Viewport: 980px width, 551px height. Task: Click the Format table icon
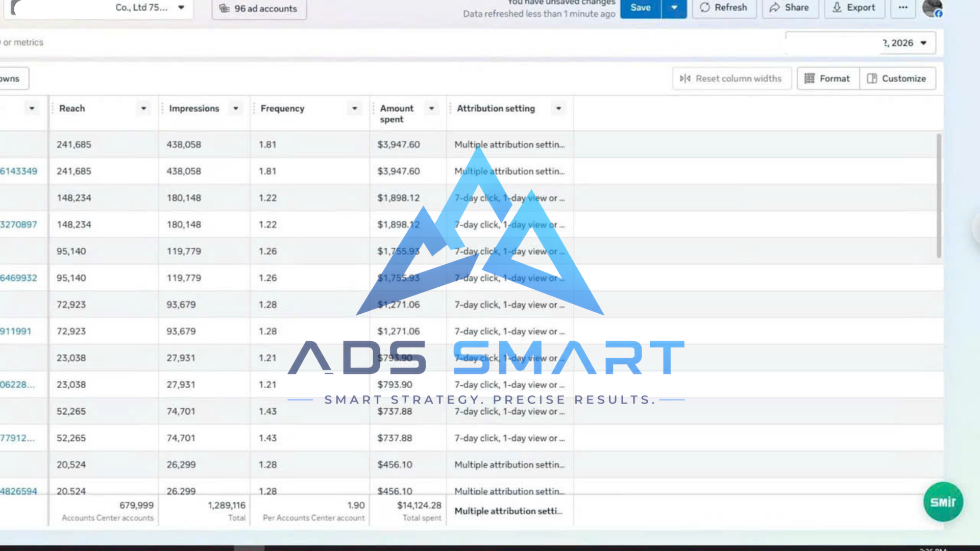click(x=810, y=79)
